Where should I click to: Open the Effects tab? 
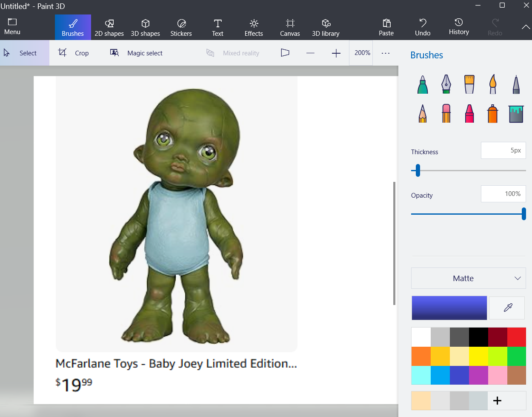pos(254,27)
